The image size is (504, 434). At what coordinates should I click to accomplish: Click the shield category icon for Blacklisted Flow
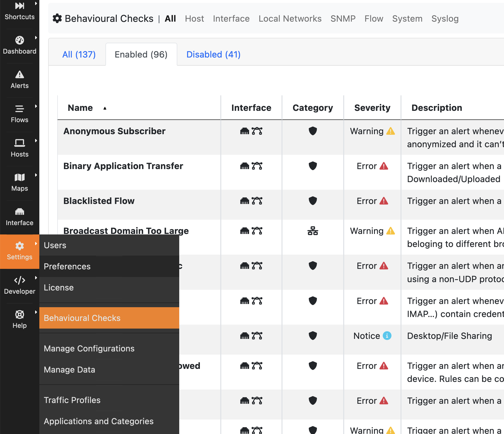pyautogui.click(x=312, y=201)
